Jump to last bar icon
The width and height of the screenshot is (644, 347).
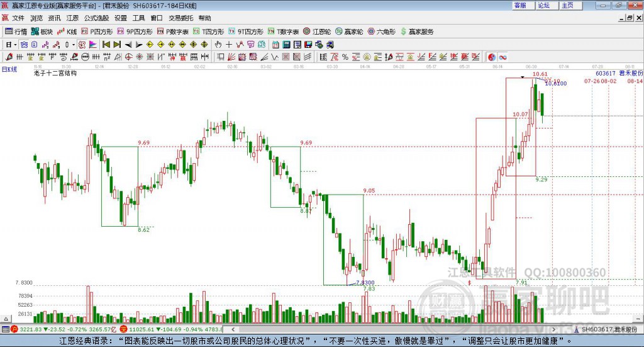[117, 45]
